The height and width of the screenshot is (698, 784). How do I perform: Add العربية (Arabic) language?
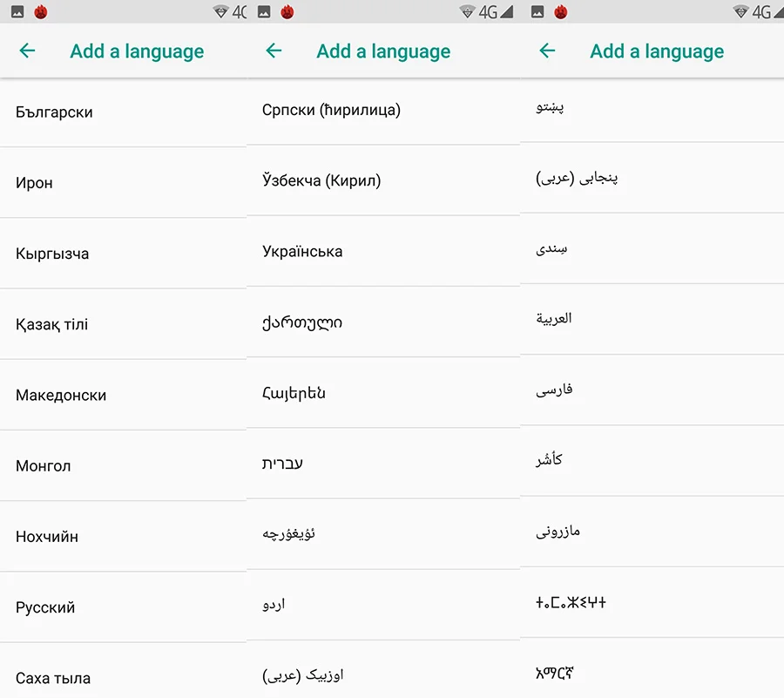(x=652, y=320)
